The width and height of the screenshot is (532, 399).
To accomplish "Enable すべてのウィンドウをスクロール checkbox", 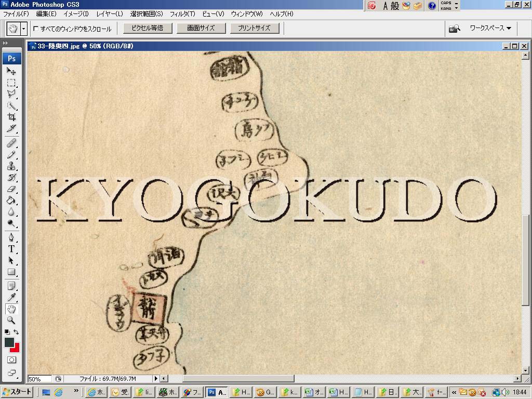I will point(36,29).
